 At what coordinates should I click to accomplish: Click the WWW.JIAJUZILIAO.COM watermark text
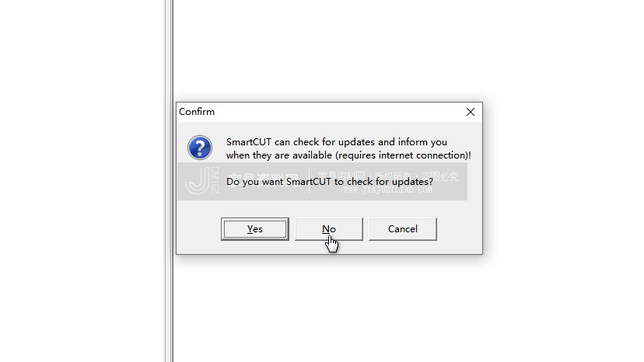[387, 190]
